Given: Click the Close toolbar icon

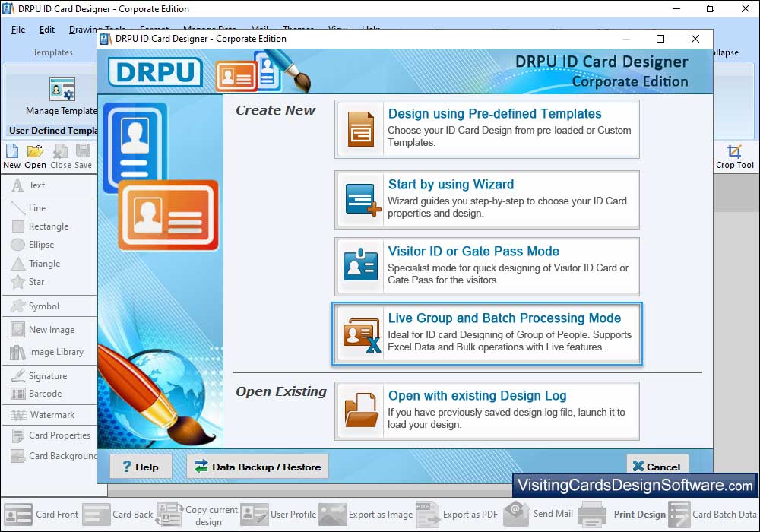Looking at the screenshot, I should (x=61, y=157).
